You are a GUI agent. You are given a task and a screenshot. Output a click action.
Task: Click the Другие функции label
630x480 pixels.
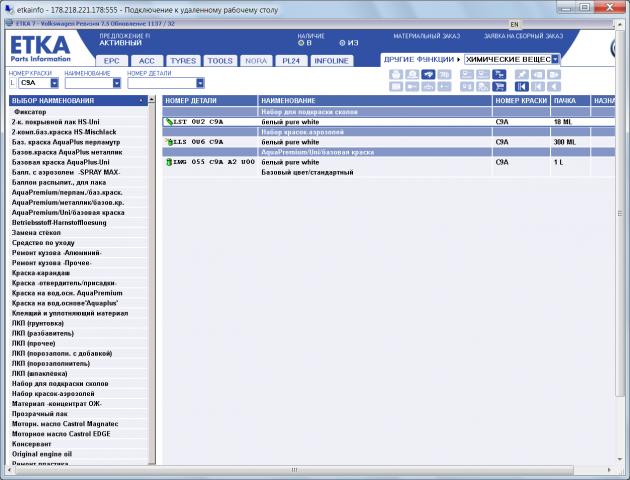pyautogui.click(x=419, y=59)
